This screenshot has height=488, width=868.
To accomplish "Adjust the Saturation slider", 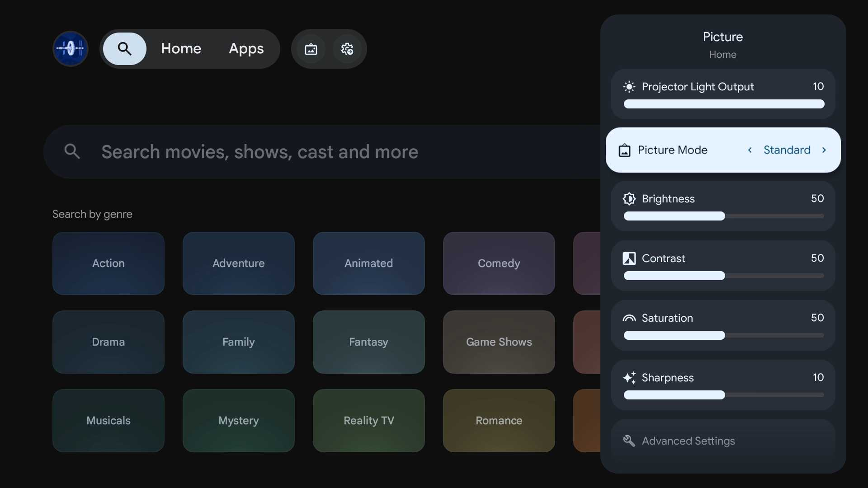I will point(724,335).
